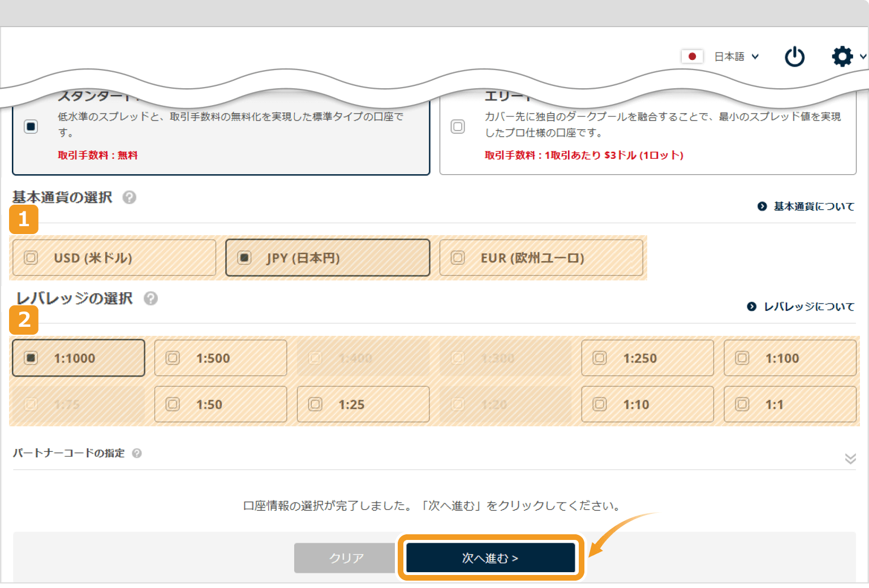This screenshot has height=588, width=869.
Task: Click the Japan flag icon
Action: click(x=692, y=57)
